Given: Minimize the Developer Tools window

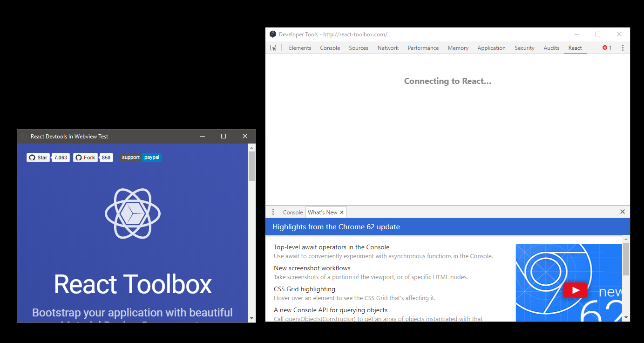Looking at the screenshot, I should coord(577,34).
